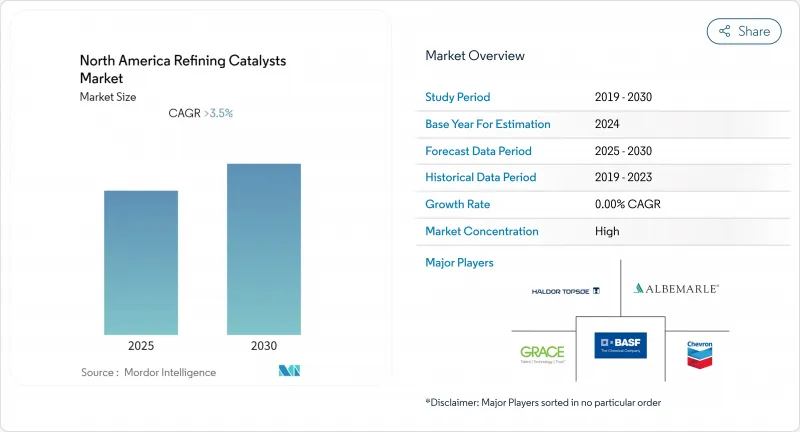Click the Grace logo

[x=542, y=353]
